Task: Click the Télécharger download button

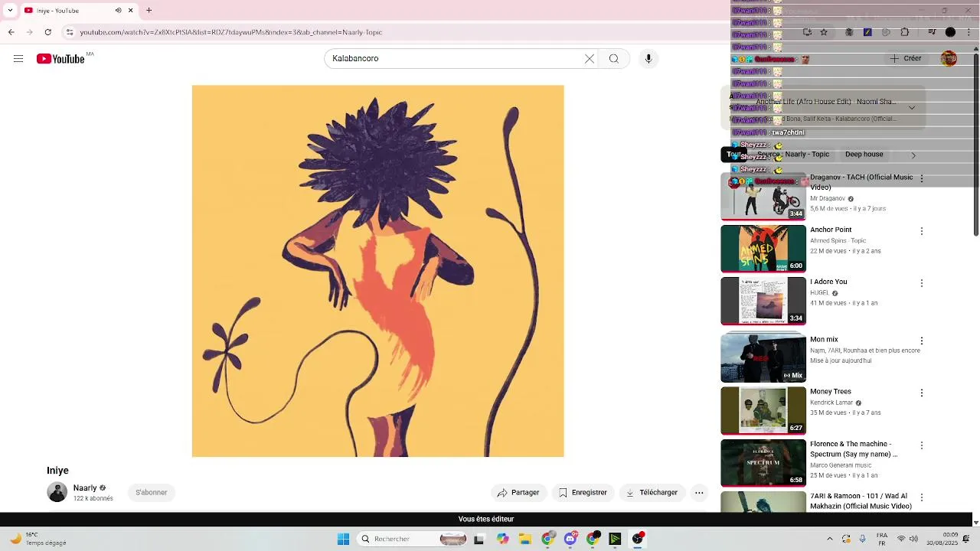Action: pos(652,493)
